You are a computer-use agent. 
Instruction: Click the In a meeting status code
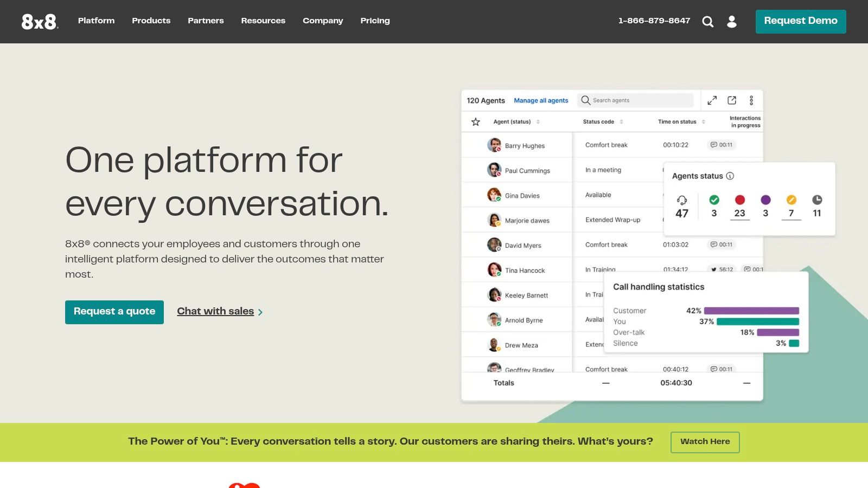(x=603, y=170)
